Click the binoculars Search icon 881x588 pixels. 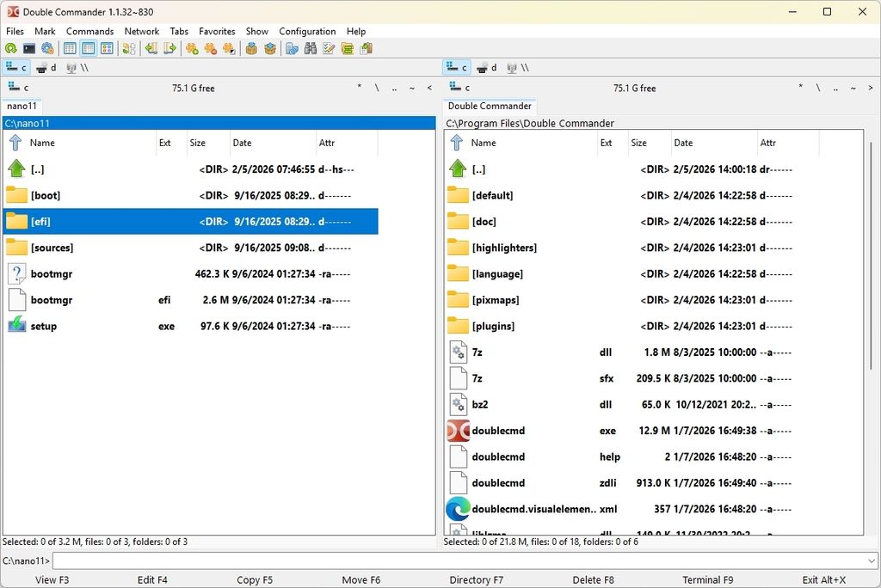[x=310, y=49]
